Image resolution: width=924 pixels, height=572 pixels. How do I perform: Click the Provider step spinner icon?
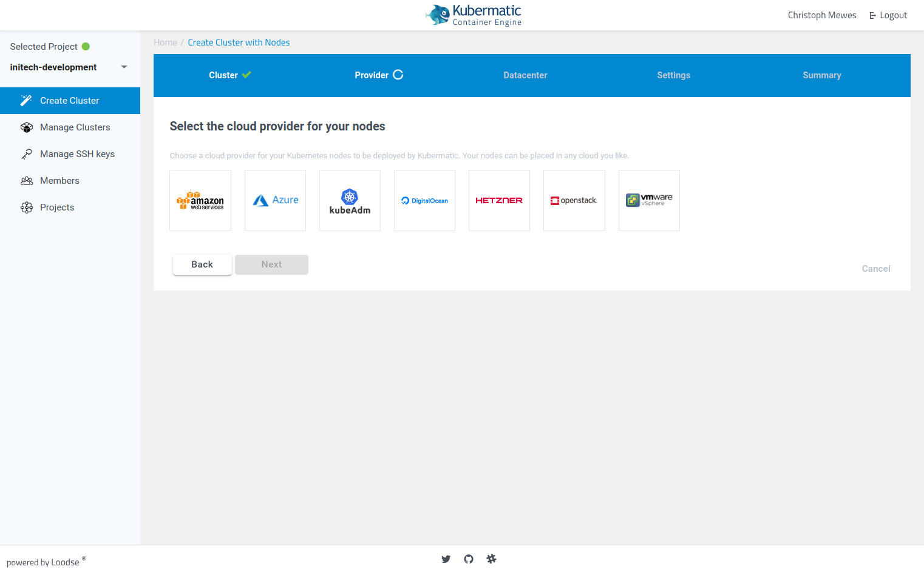pos(398,75)
